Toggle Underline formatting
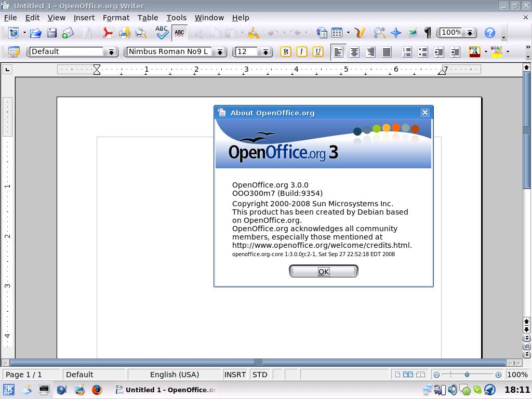532x399 pixels. [x=318, y=52]
